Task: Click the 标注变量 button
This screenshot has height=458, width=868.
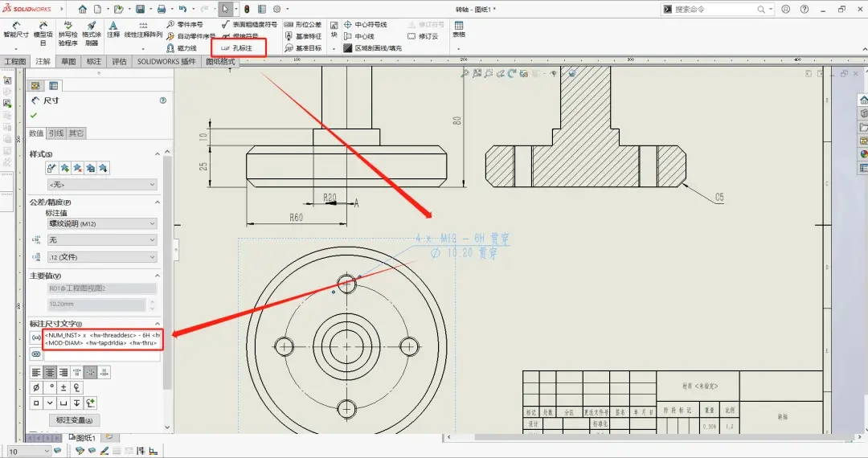Action: point(74,419)
